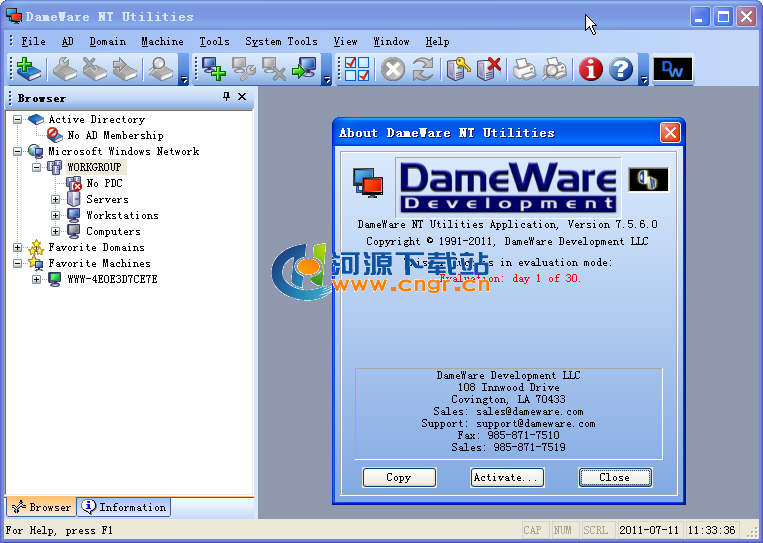This screenshot has height=543, width=763.
Task: Click the book with key icon
Action: pyautogui.click(x=458, y=69)
